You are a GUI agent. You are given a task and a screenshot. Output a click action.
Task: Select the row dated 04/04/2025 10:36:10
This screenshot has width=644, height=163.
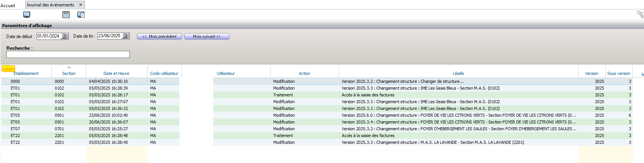pyautogui.click(x=108, y=81)
